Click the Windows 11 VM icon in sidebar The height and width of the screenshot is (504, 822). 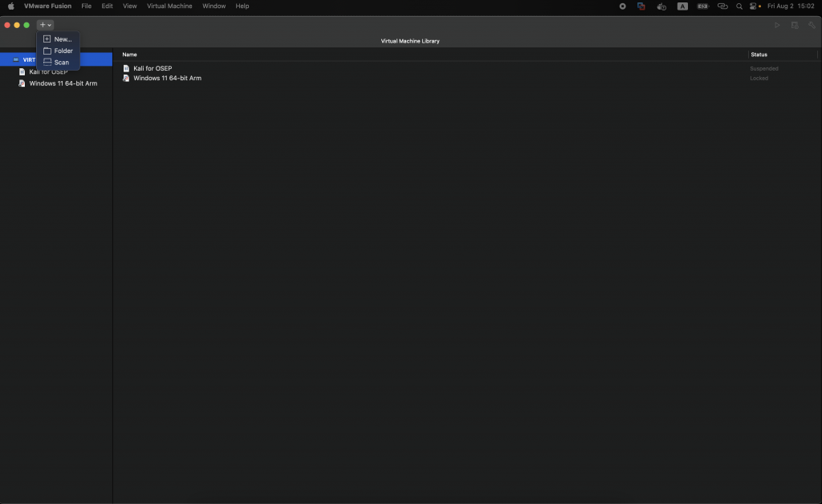22,83
